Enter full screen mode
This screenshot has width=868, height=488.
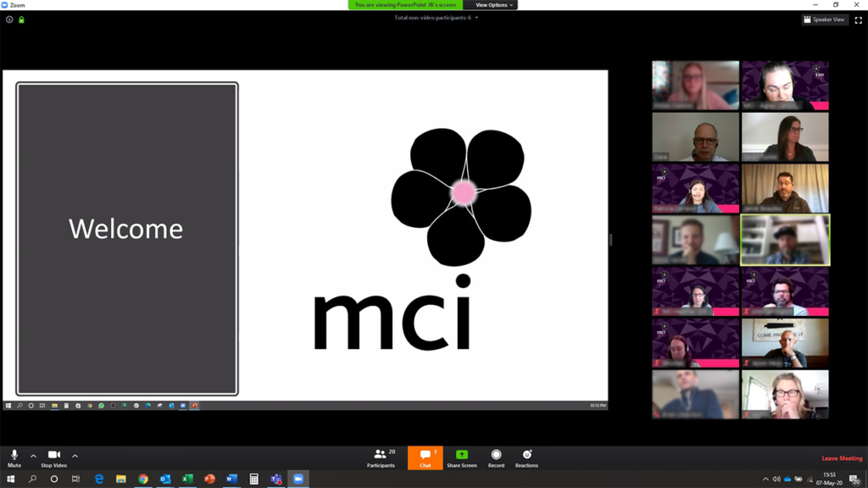[x=859, y=20]
